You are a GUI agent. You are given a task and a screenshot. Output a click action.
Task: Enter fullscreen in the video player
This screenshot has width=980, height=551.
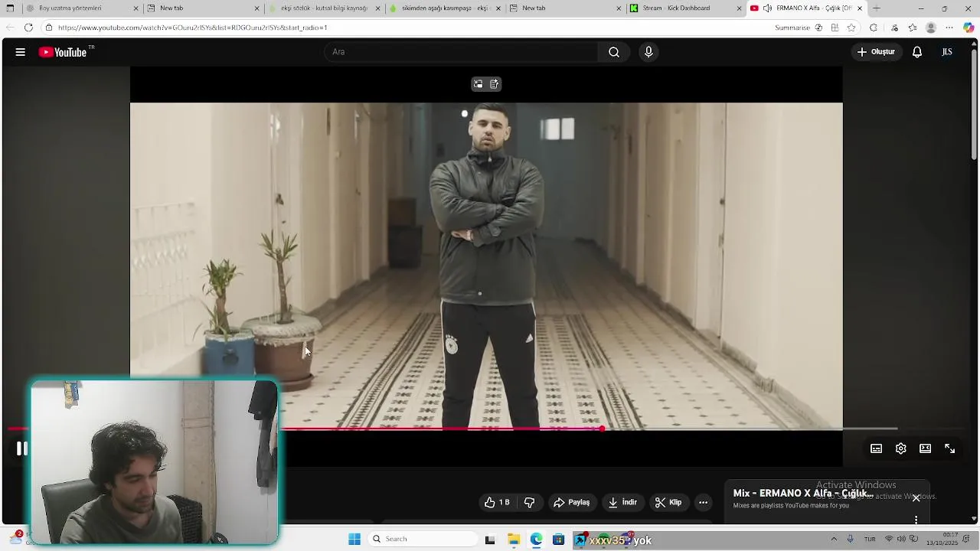point(949,448)
